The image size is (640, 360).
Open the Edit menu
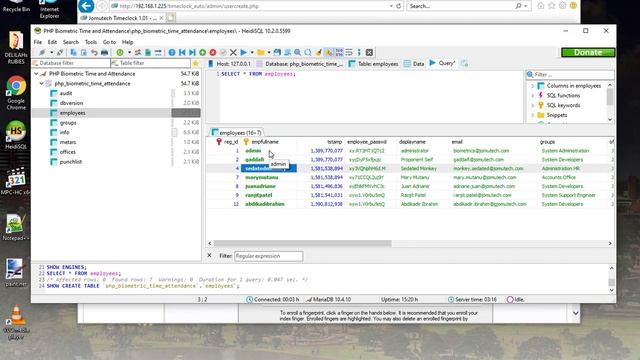[x=52, y=42]
